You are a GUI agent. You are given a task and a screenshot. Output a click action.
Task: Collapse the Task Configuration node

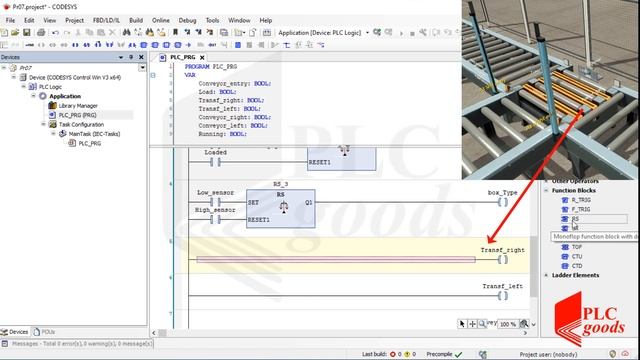point(43,124)
